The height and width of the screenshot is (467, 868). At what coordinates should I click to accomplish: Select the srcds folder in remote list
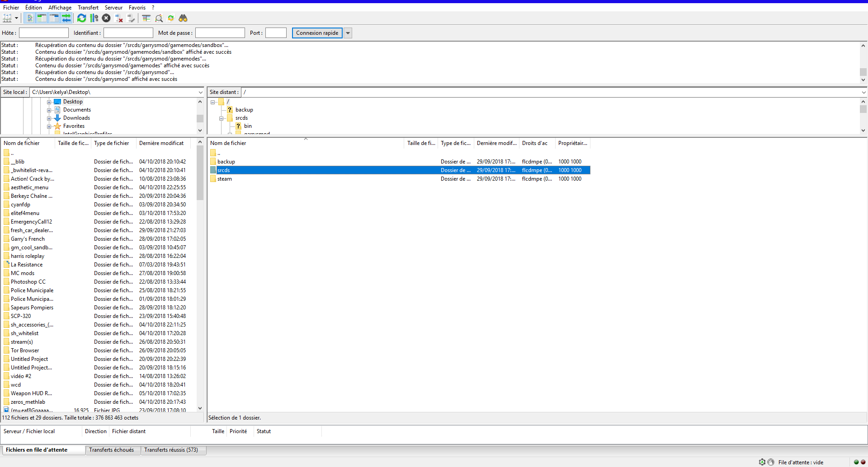tap(400, 170)
